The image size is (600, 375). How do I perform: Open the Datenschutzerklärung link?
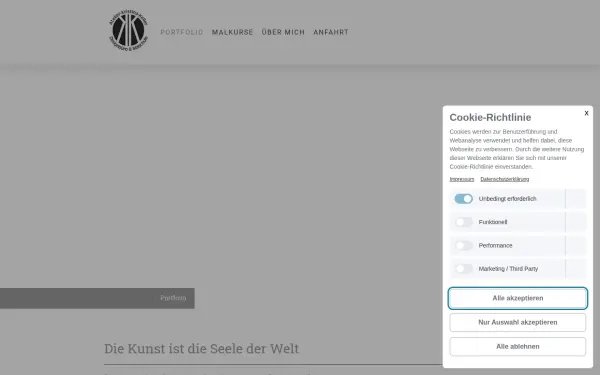pyautogui.click(x=505, y=179)
